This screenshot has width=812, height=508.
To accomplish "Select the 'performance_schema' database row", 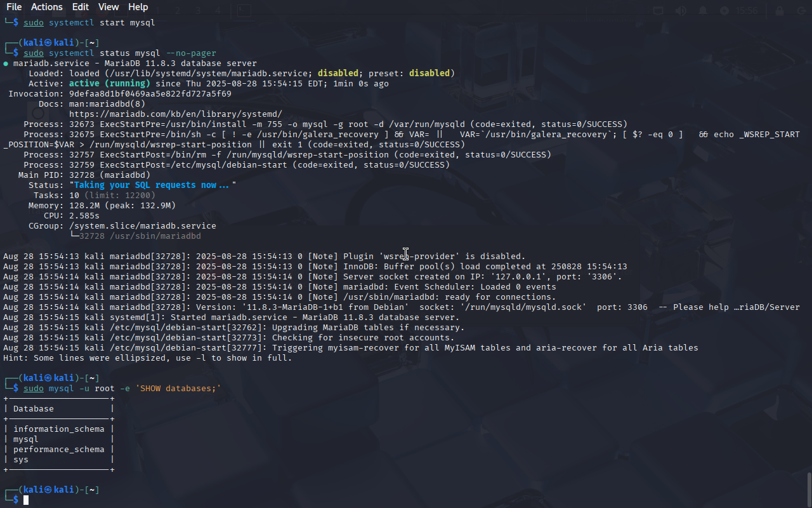I will click(x=59, y=449).
